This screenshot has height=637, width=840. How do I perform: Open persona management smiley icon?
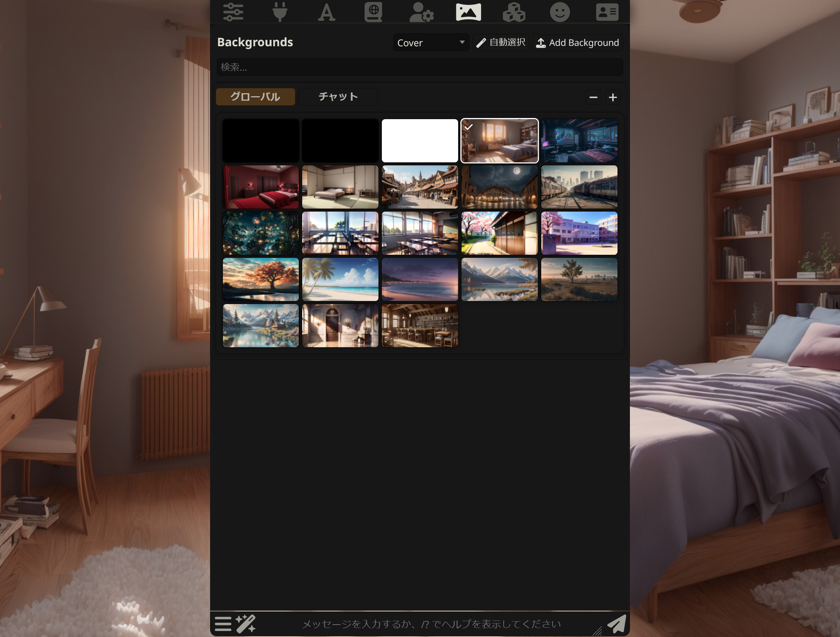560,12
